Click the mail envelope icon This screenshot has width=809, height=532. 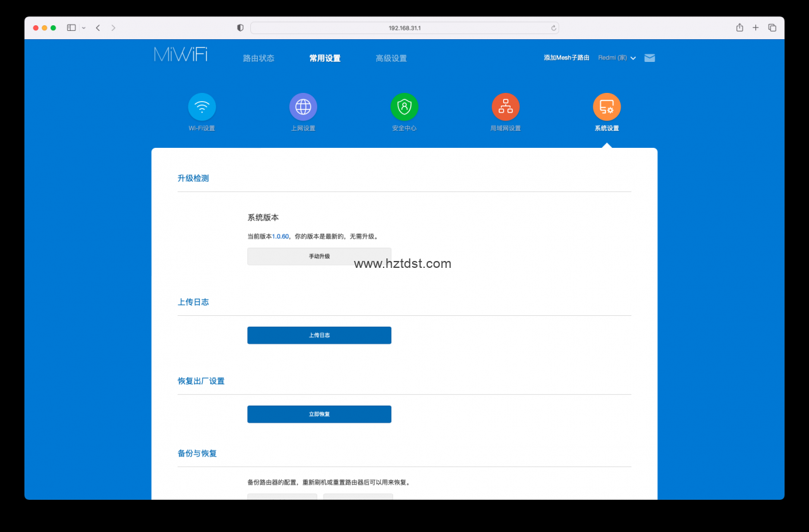click(x=650, y=58)
